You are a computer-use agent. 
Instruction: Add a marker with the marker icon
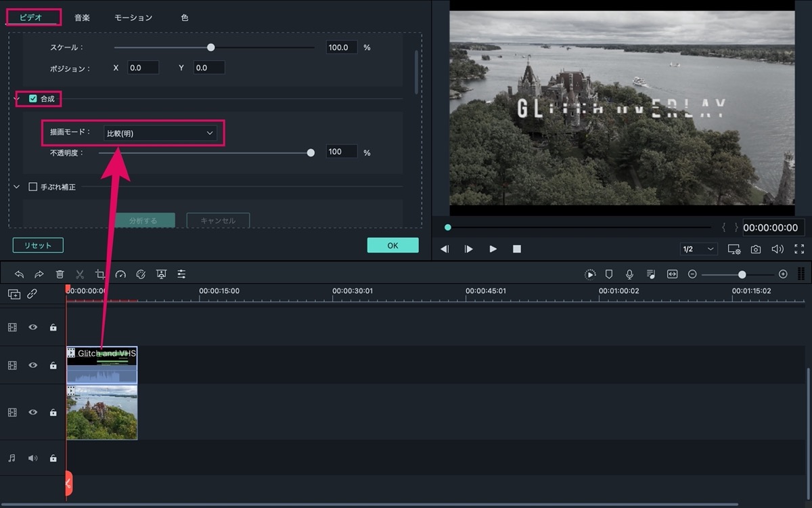point(609,274)
